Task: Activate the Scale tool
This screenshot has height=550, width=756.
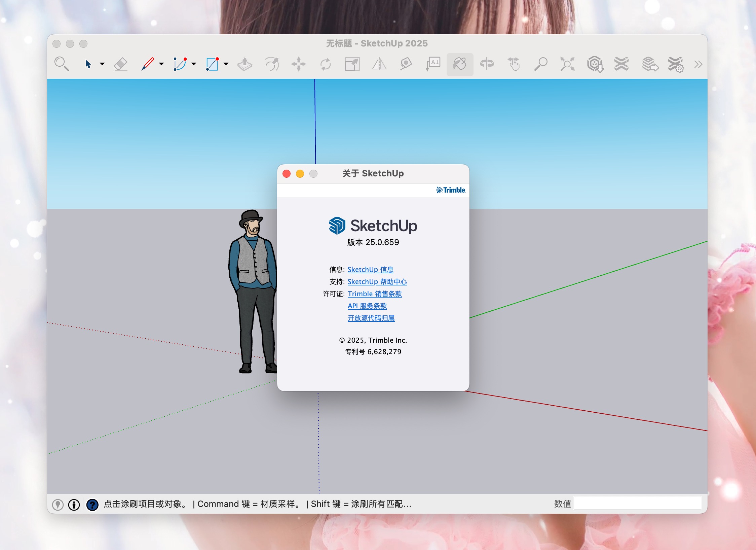Action: click(x=352, y=64)
